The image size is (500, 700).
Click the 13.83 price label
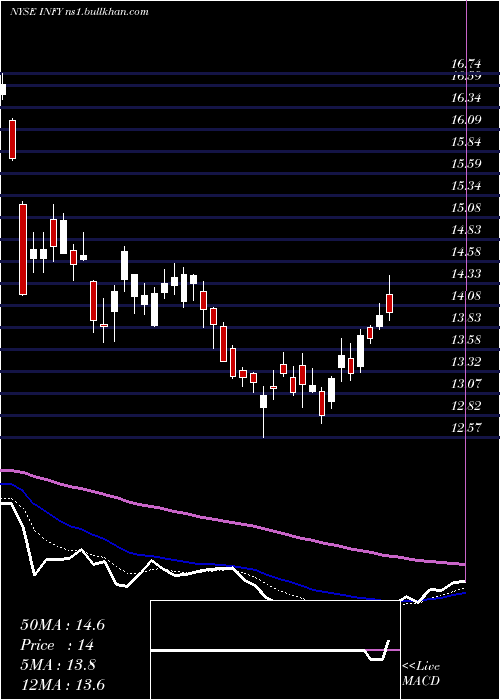click(x=467, y=317)
